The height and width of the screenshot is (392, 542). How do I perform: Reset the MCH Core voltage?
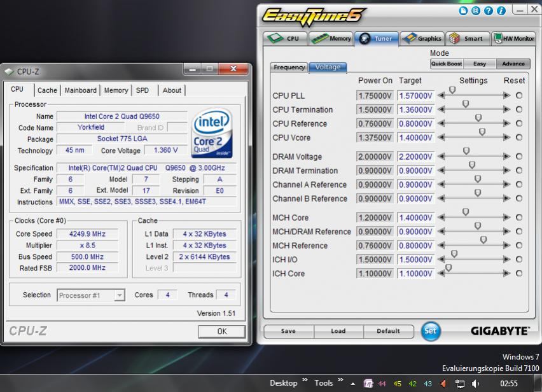pos(519,218)
